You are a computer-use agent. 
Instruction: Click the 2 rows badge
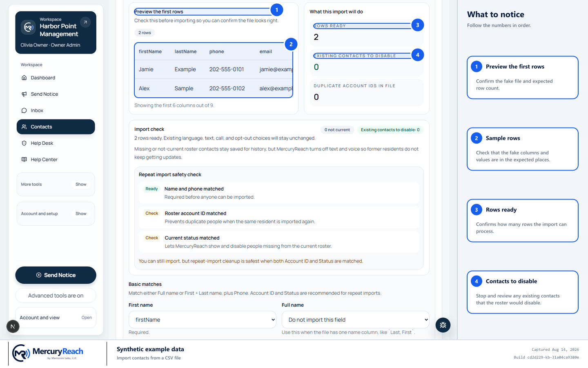145,33
